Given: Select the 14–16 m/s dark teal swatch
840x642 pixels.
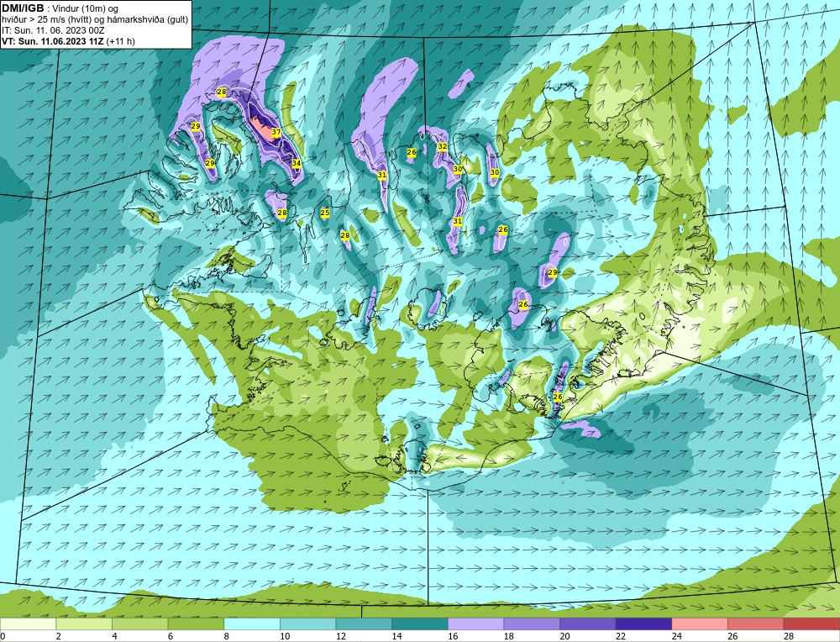Looking at the screenshot, I should [420, 624].
